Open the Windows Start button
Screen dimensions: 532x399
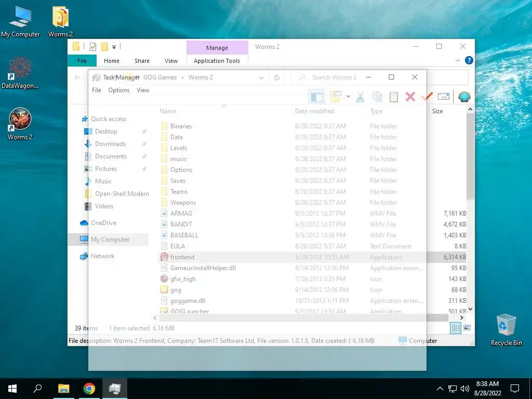pos(12,389)
